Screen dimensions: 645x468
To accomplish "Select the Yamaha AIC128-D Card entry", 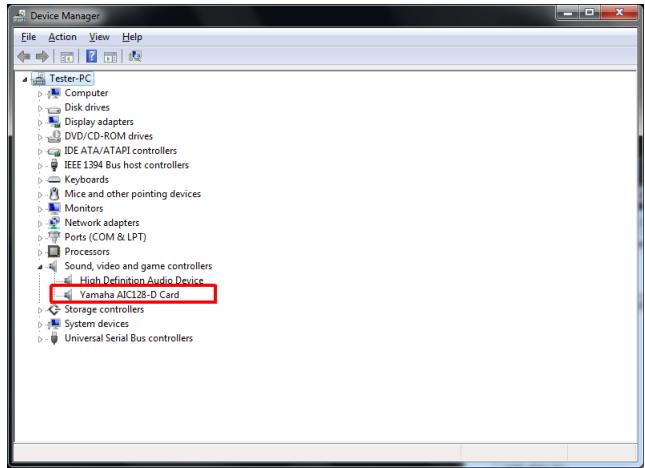I will (x=130, y=294).
